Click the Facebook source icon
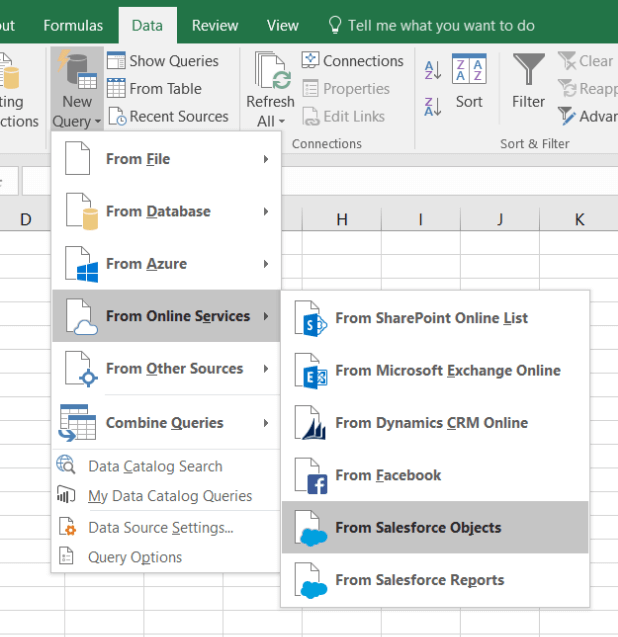 (x=311, y=476)
